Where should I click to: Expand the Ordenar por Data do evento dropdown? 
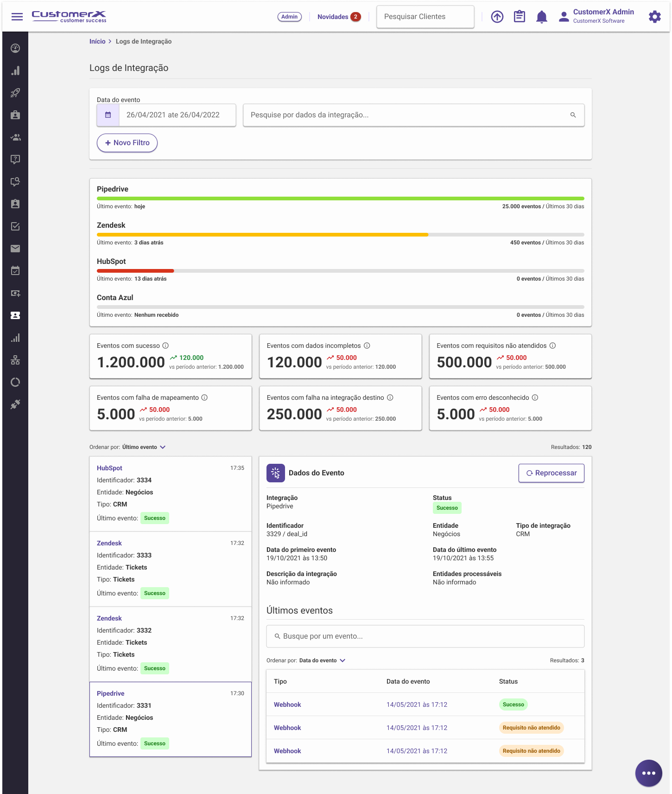pos(323,660)
